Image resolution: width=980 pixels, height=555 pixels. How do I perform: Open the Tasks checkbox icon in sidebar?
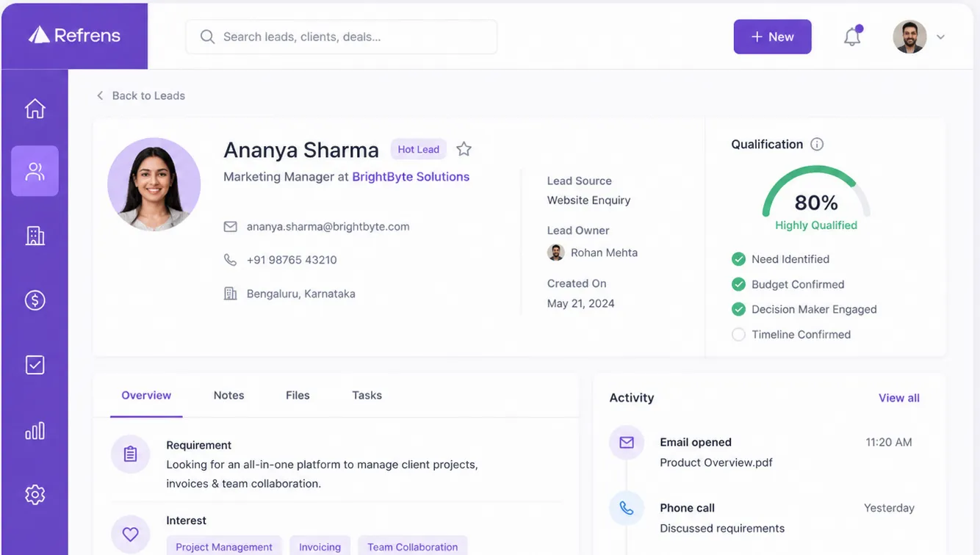pyautogui.click(x=35, y=365)
